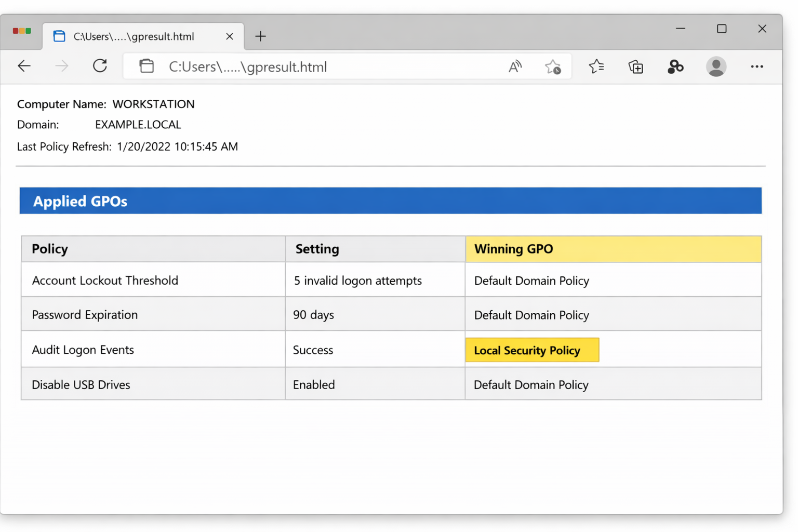Open the Collections icon

click(x=636, y=66)
